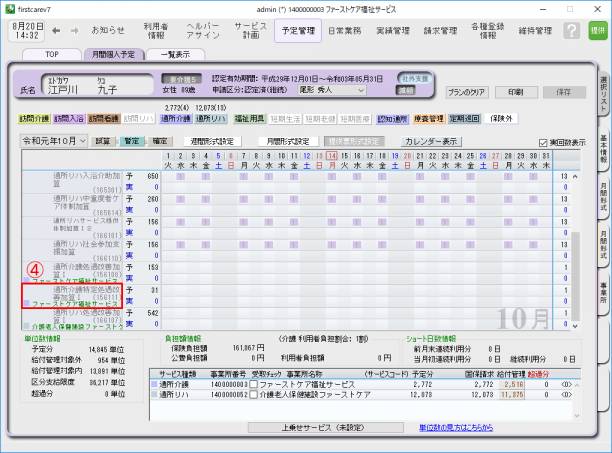The height and width of the screenshot is (453, 612).
Task: Switch to the 月間個人予定 tab
Action: [115, 55]
